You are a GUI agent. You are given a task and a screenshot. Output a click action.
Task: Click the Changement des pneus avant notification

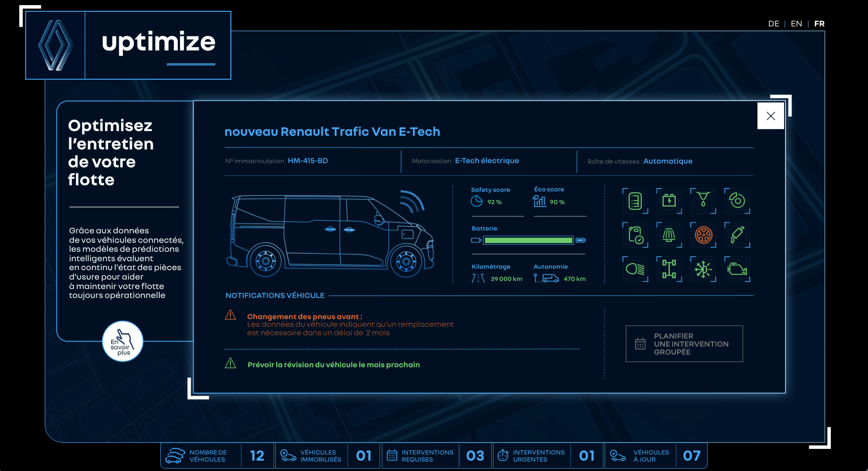pyautogui.click(x=351, y=324)
